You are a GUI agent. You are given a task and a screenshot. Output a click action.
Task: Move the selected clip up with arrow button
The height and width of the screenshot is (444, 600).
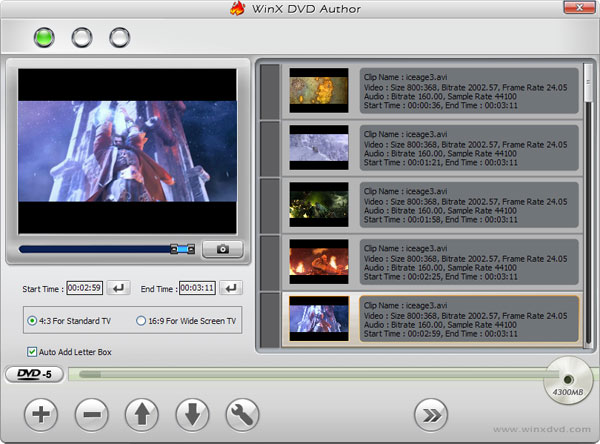(142, 413)
